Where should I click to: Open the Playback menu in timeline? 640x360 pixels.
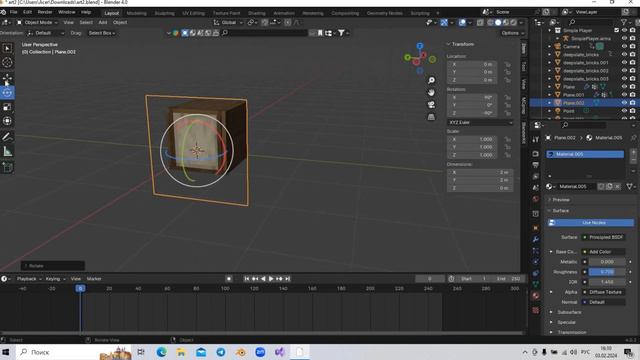click(x=29, y=279)
